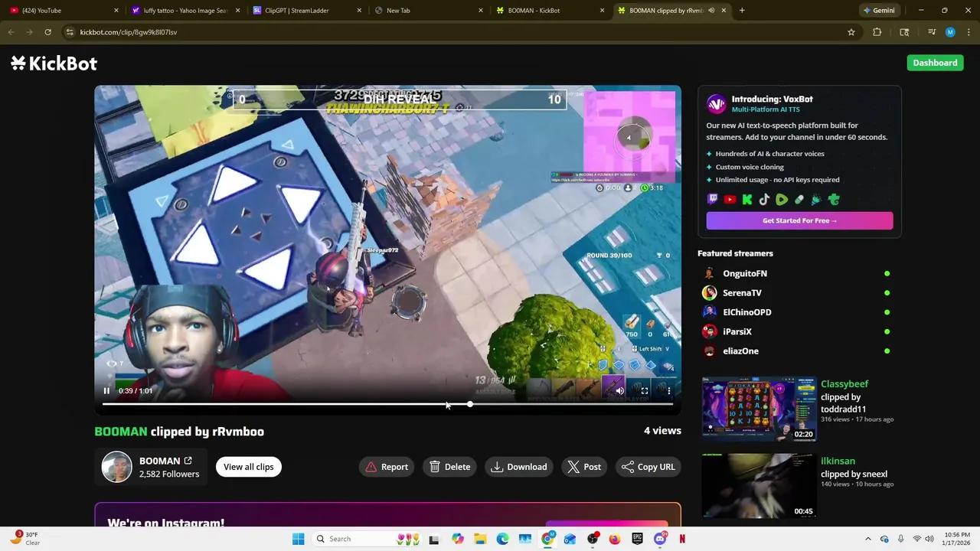Click the Twitch platform icon in VoxBot ad
The height and width of the screenshot is (551, 980).
point(713,200)
